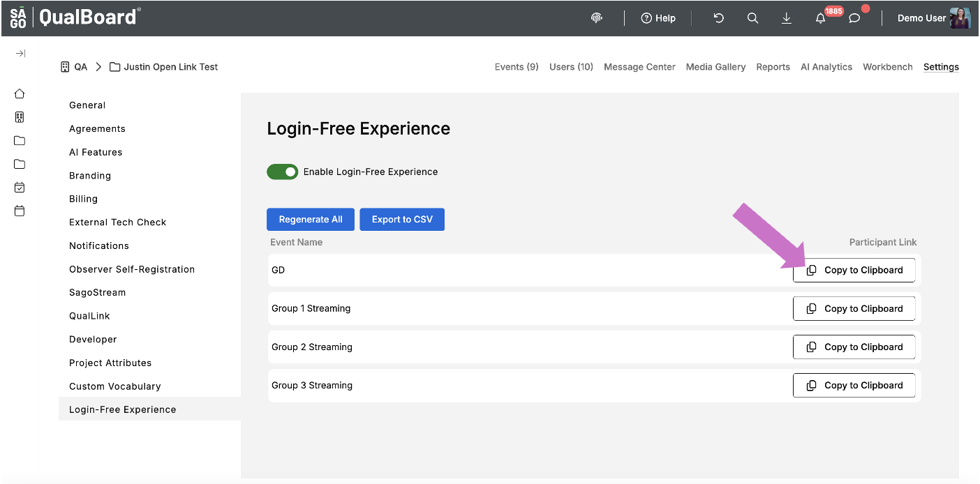Click the "GD" event name

pos(278,270)
